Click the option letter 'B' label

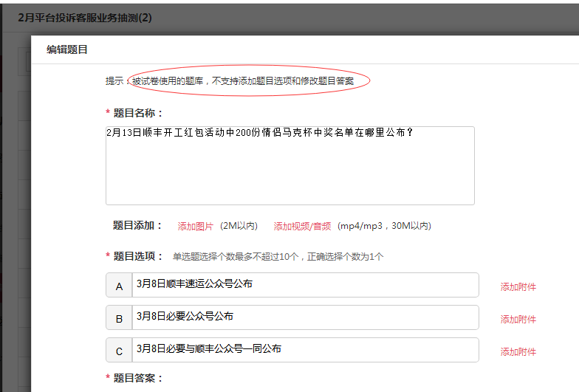(x=119, y=319)
